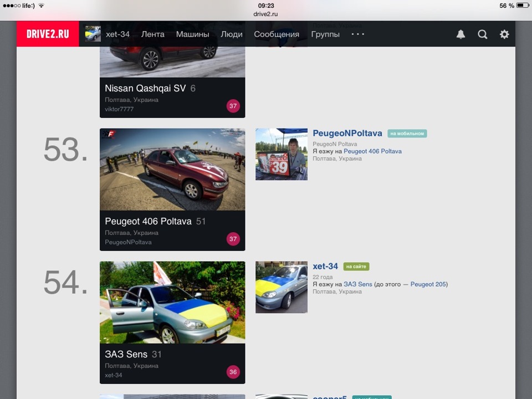
Task: Open the Машины menu item
Action: (x=192, y=34)
